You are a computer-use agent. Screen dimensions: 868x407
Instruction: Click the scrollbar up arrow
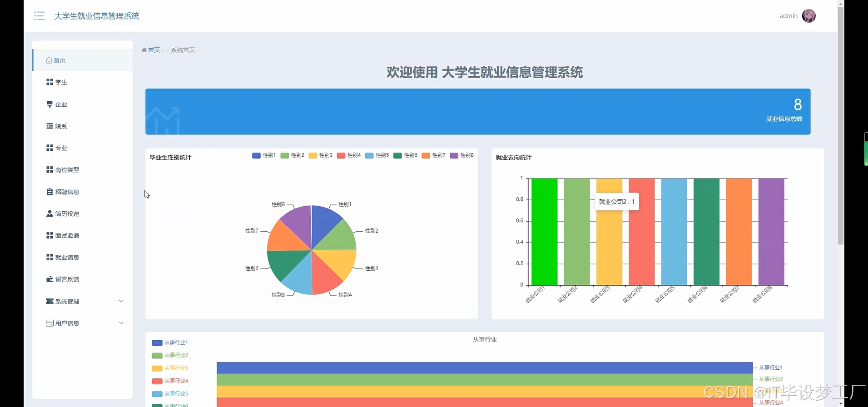pyautogui.click(x=841, y=3)
